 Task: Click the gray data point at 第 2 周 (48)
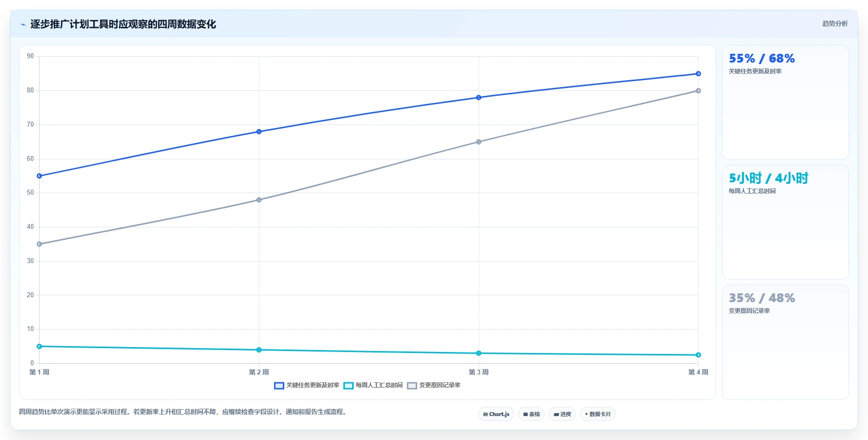(259, 200)
